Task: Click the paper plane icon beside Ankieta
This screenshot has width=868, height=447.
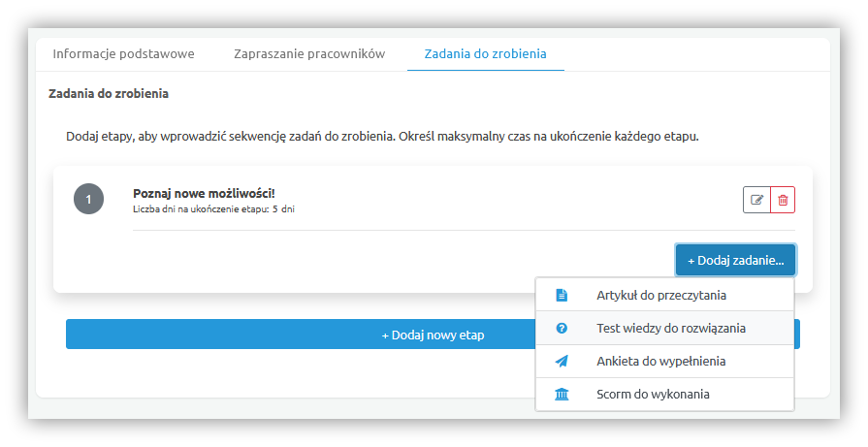Action: [561, 361]
